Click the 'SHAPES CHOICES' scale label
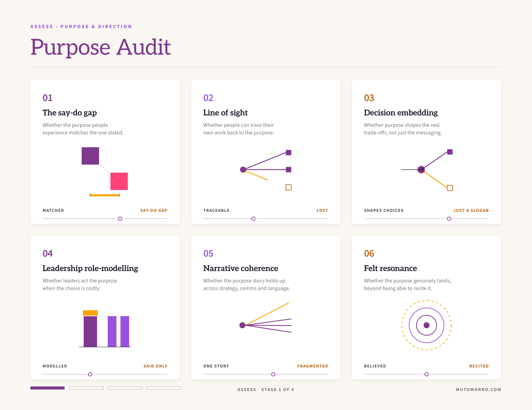 384,211
